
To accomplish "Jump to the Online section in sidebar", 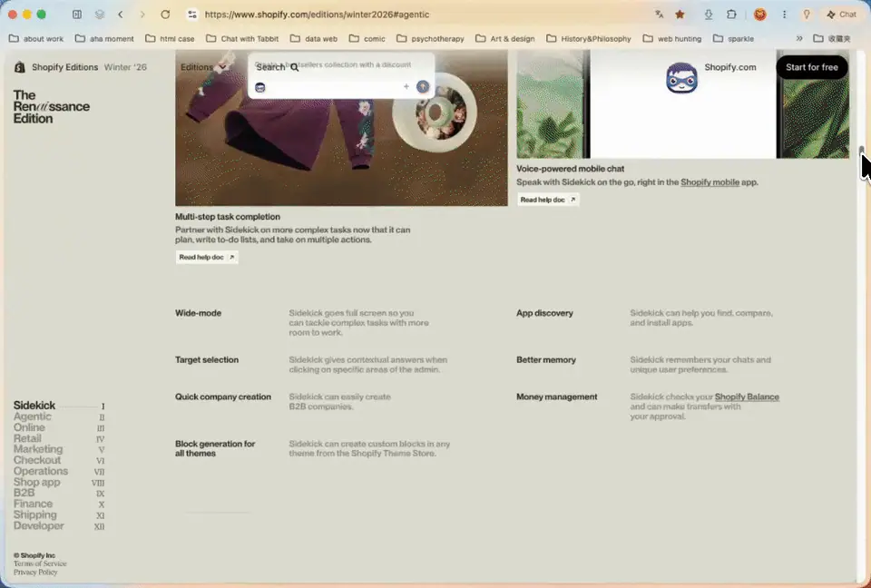I will (29, 427).
